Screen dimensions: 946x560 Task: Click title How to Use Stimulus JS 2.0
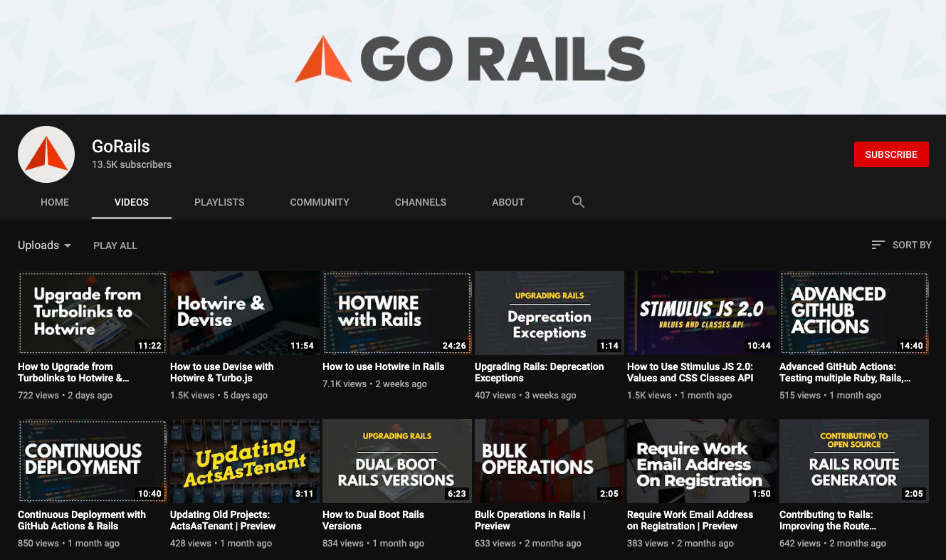click(690, 372)
